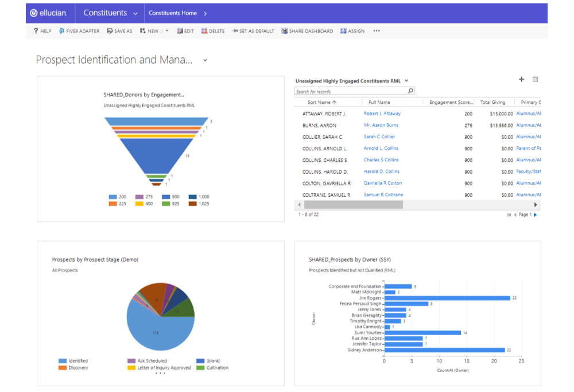Open the more commands ellipsis

point(377,31)
